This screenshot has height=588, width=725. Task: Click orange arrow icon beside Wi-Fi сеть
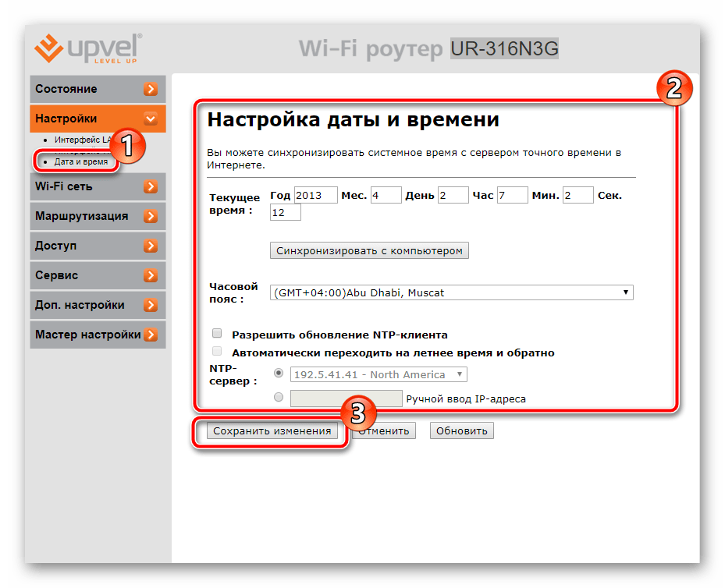pyautogui.click(x=151, y=187)
